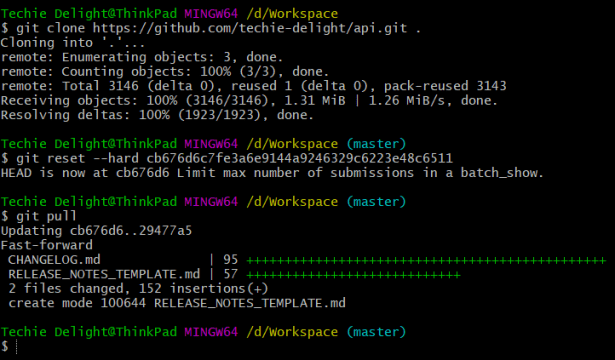Viewport: 615px width, 360px height.
Task: Click the commit hash cb676d6c7fe3a6e9144a9246329c6223e48c6511
Action: coord(300,158)
